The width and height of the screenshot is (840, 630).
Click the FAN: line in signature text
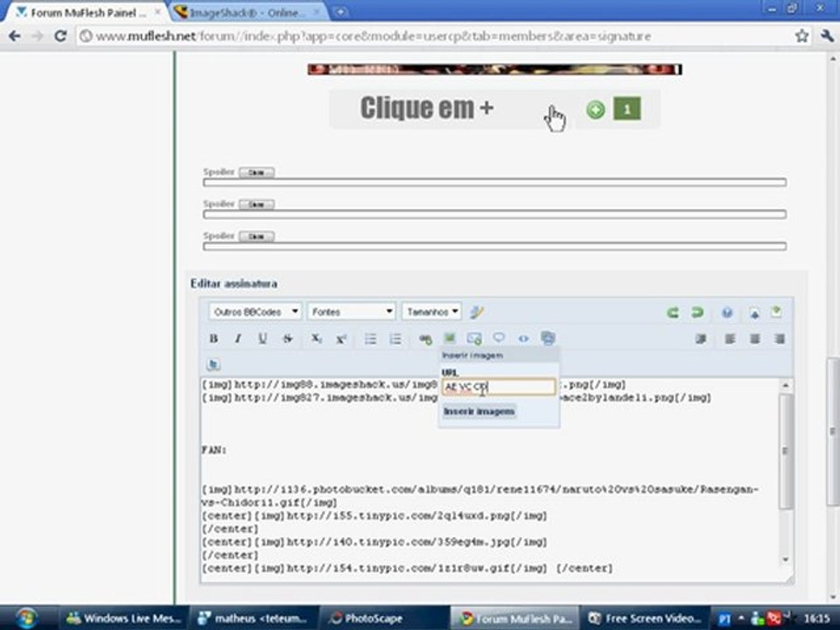point(214,450)
